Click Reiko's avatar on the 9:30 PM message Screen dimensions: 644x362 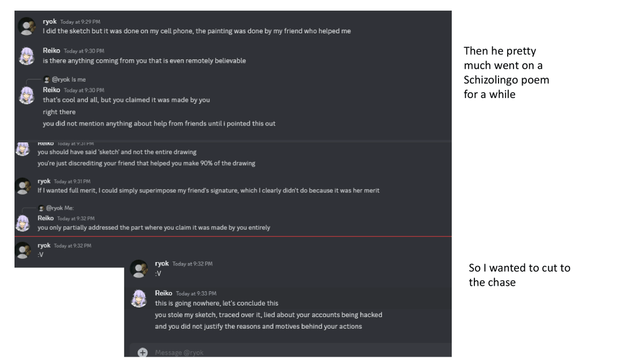(27, 56)
